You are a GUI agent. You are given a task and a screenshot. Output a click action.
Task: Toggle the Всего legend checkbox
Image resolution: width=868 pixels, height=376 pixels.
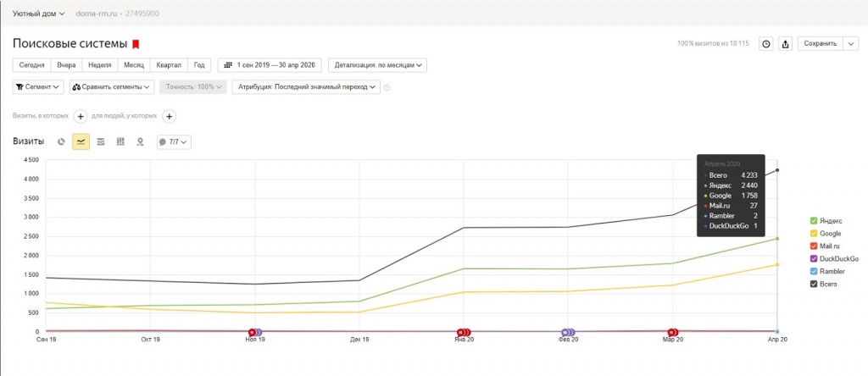click(815, 284)
